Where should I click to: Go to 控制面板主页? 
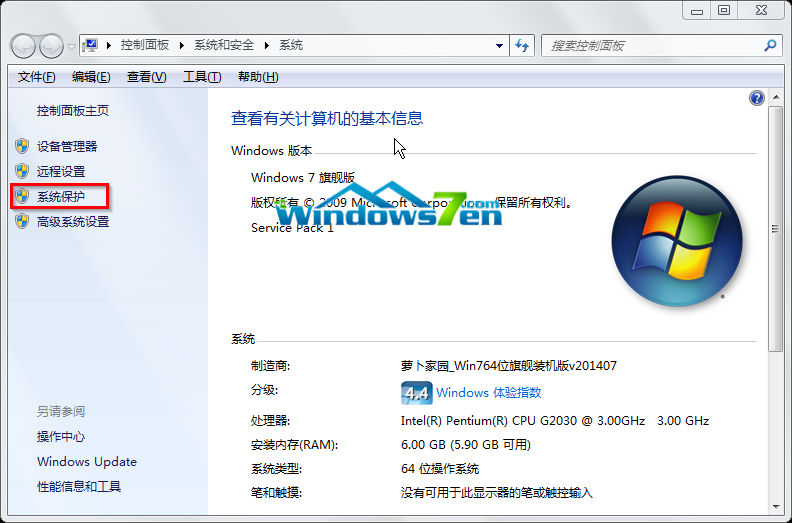point(72,111)
